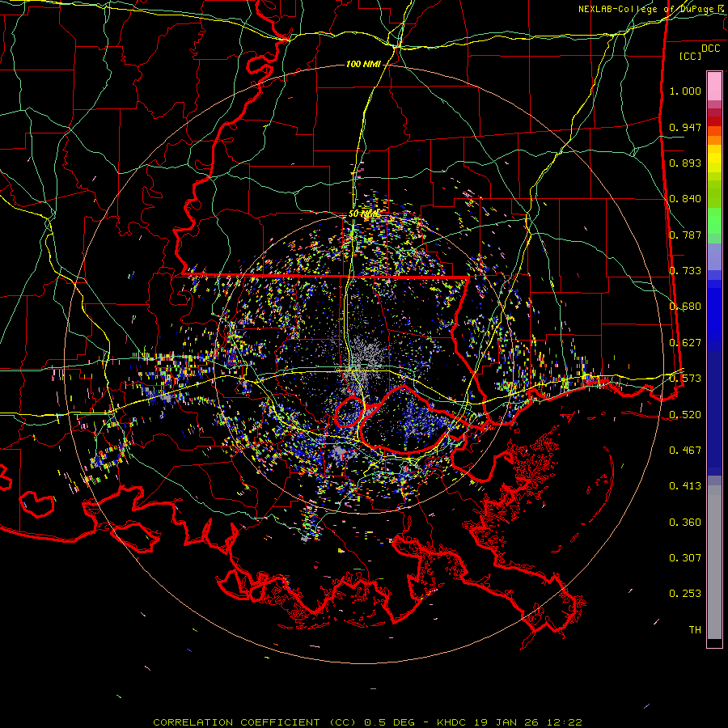Click the 0.467 legend value
This screenshot has height=728, width=728.
coord(685,451)
